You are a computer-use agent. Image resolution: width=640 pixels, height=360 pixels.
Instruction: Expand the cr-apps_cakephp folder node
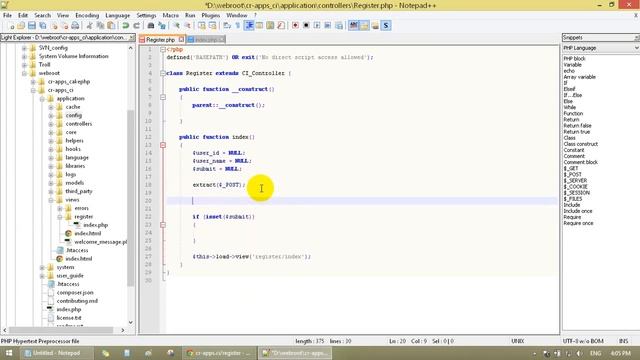pyautogui.click(x=33, y=82)
